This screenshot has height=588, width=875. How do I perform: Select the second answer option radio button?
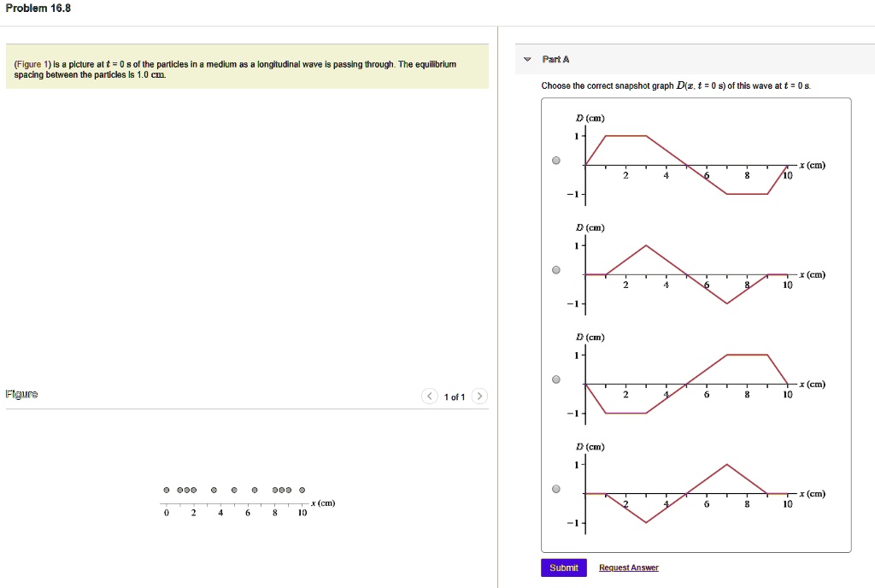pos(556,269)
